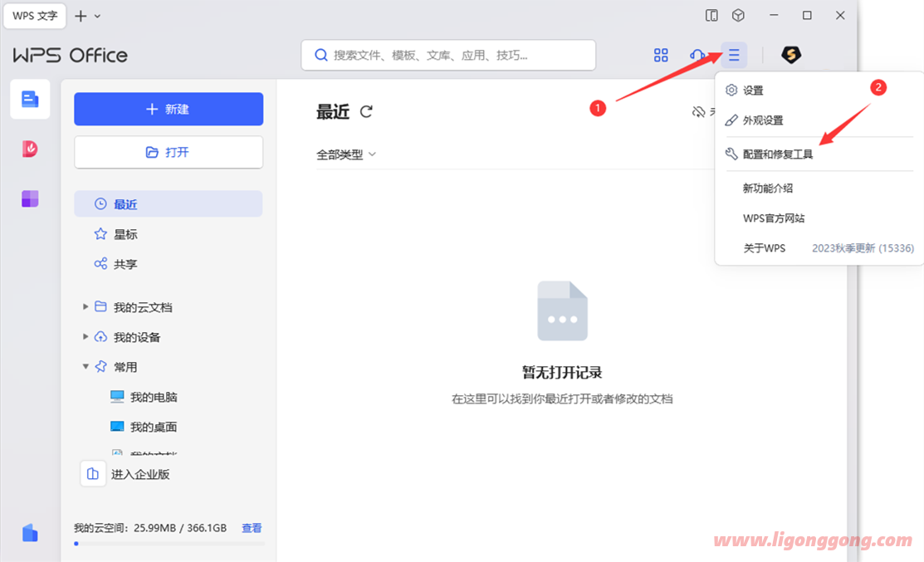The image size is (924, 562).
Task: Click the appearance brush icon in the menu
Action: 731,120
